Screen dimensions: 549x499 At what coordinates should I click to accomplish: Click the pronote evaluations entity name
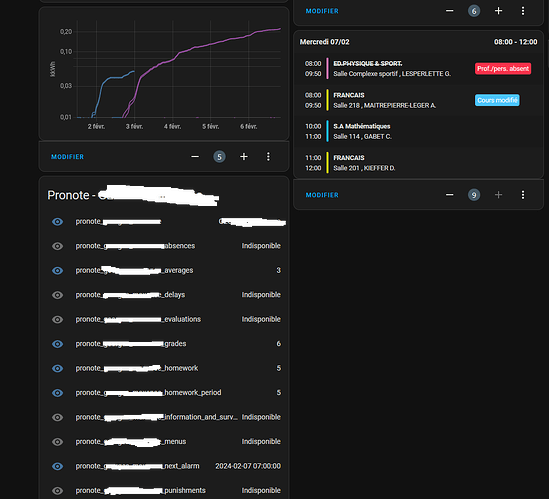pos(138,319)
